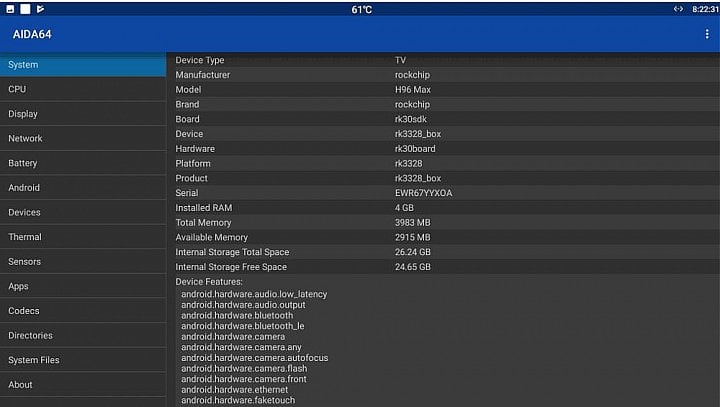Select the Installed RAM value 4 GB

404,208
